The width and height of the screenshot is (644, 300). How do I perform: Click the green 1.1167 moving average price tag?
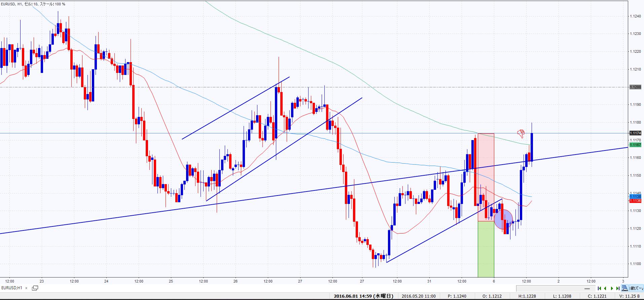coord(636,145)
